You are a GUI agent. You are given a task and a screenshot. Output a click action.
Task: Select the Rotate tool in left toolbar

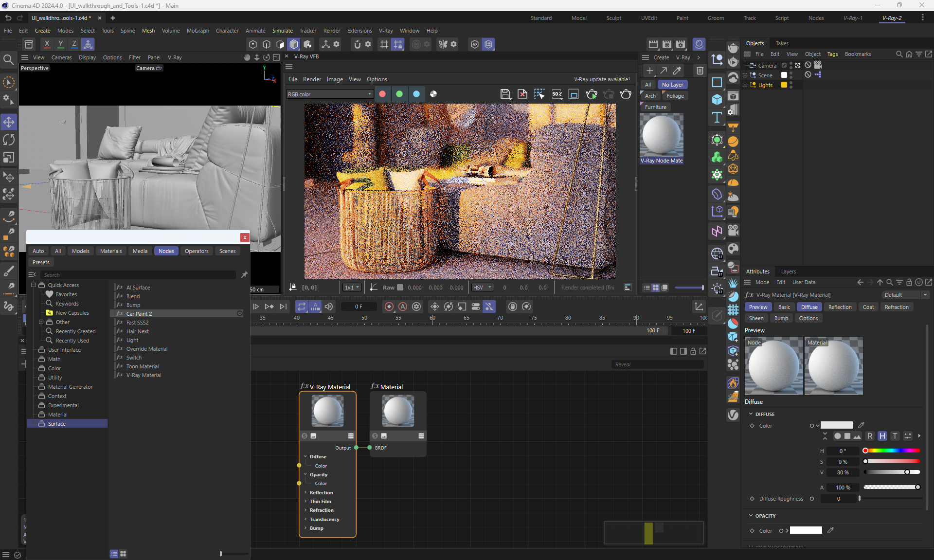click(x=9, y=140)
